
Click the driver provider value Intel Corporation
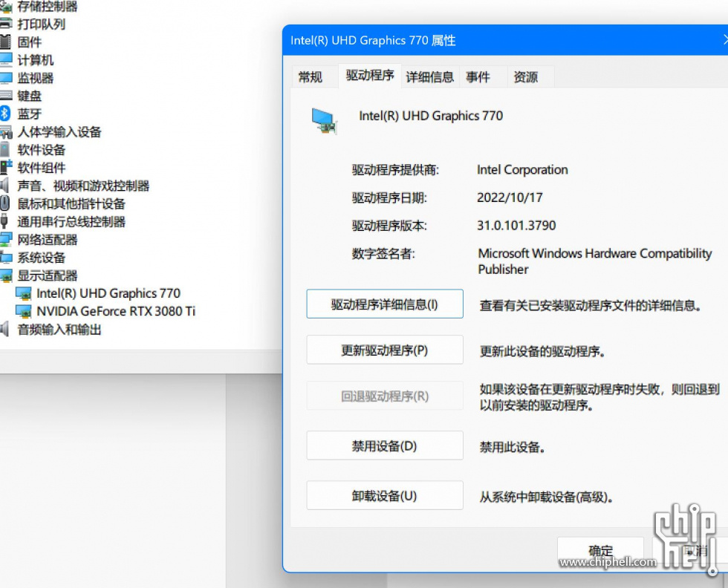coord(522,170)
